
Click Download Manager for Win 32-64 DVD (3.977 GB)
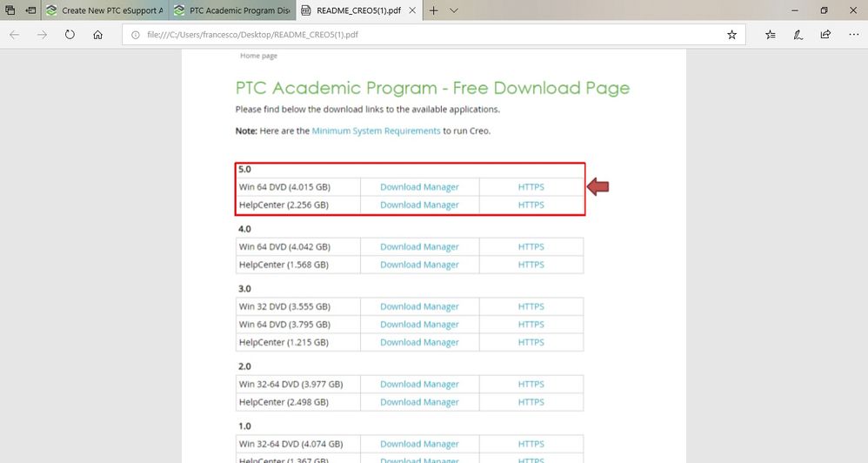click(419, 385)
